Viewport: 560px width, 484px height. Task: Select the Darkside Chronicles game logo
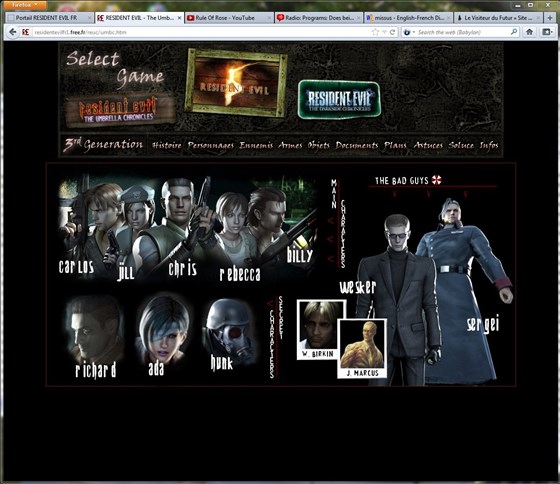(339, 99)
